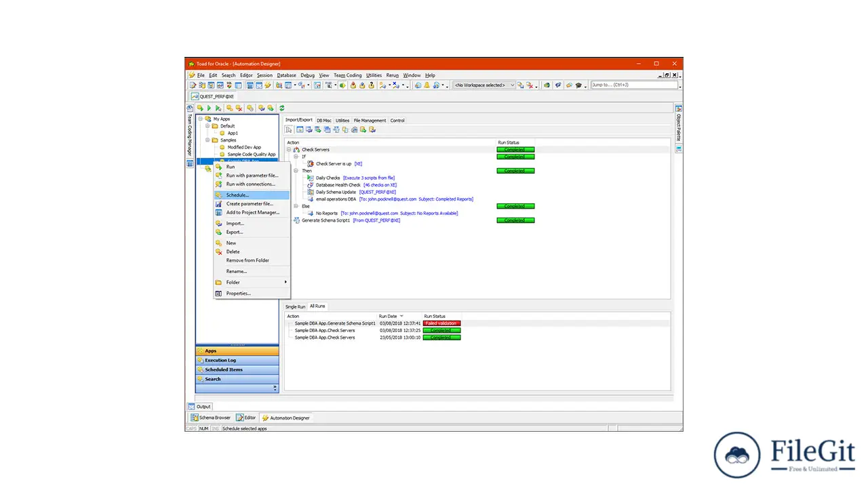The height and width of the screenshot is (488, 868).
Task: Click the green refresh icon in Automation toolbar
Action: (281, 108)
